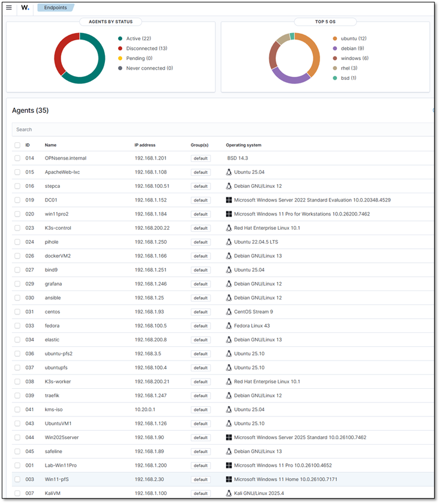The image size is (440, 504).
Task: Click the Linux icon in ansible row
Action: tap(228, 298)
